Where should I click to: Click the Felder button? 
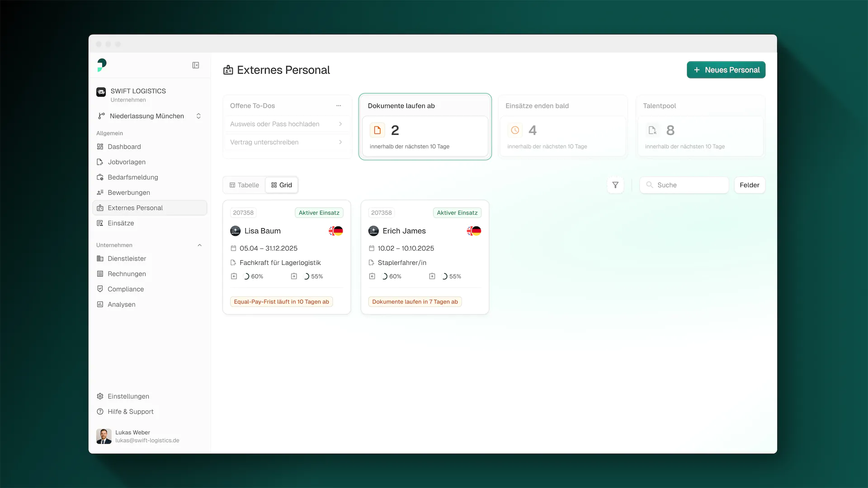coord(749,185)
